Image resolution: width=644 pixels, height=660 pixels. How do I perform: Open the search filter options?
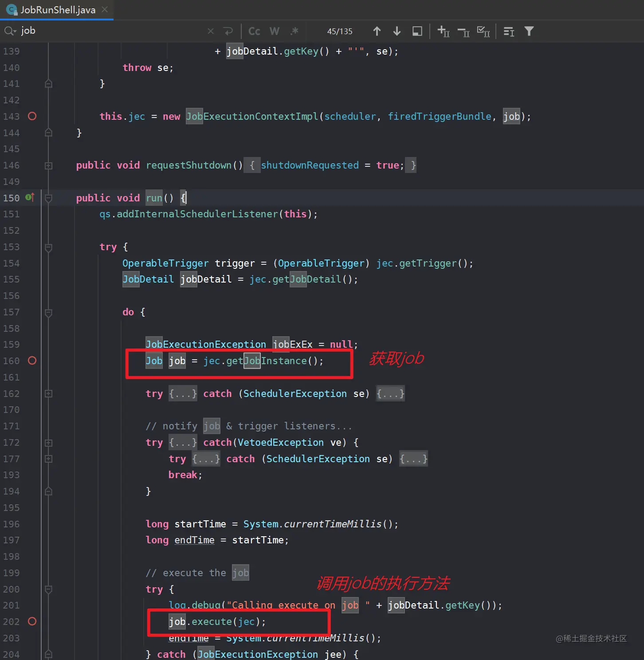[x=529, y=31]
